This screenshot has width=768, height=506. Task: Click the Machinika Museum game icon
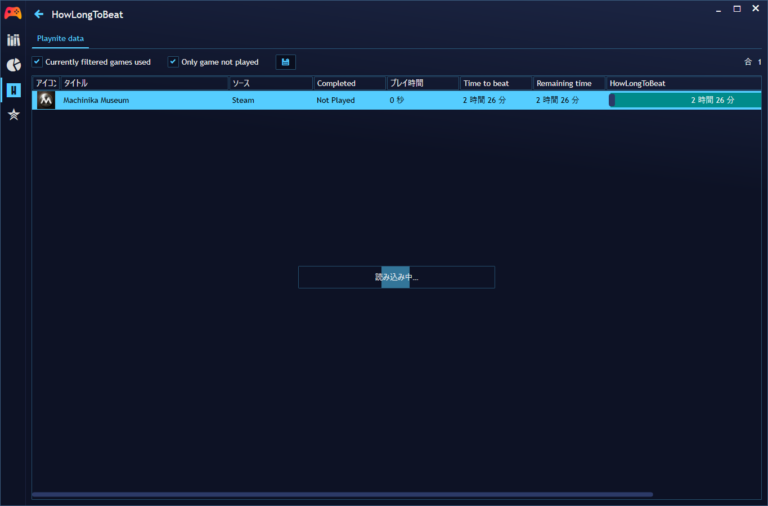point(46,100)
